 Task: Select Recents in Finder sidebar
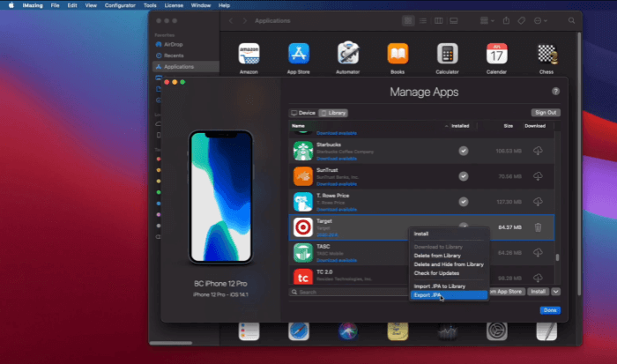(174, 56)
